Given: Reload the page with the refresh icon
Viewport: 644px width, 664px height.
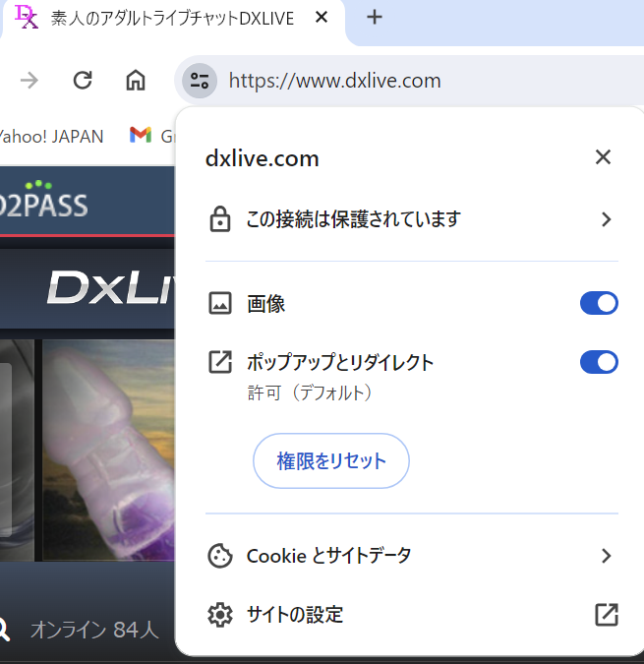Looking at the screenshot, I should tap(83, 80).
